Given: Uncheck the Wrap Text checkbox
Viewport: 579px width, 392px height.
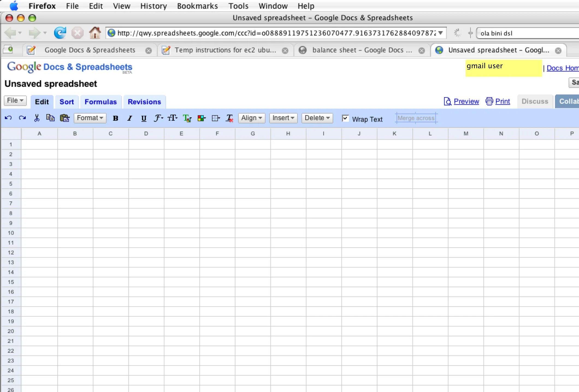Looking at the screenshot, I should coord(345,118).
